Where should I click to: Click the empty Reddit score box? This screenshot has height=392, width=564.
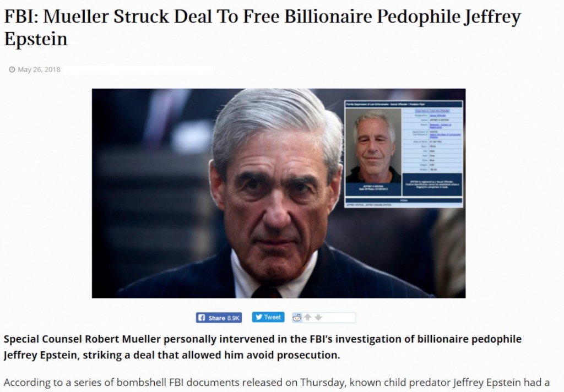point(339,318)
